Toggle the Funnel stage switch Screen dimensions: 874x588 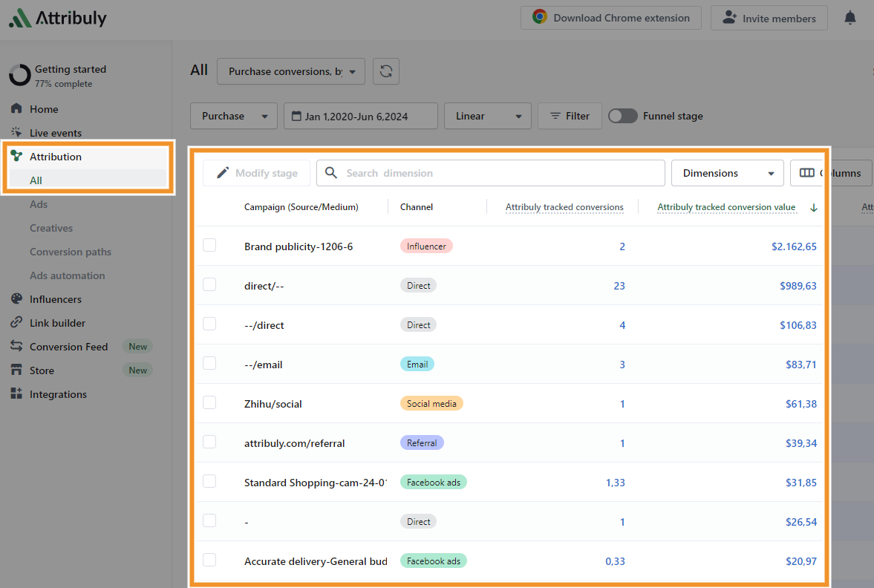622,116
